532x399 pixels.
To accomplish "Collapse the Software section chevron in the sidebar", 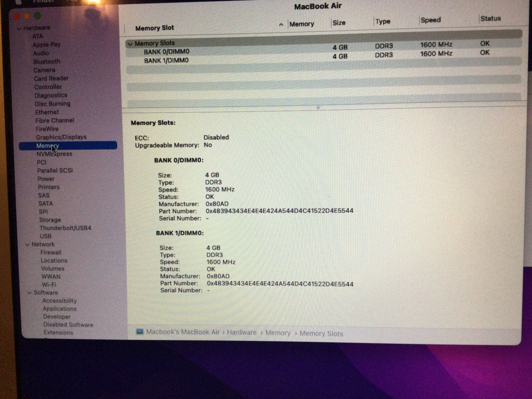I will [30, 293].
